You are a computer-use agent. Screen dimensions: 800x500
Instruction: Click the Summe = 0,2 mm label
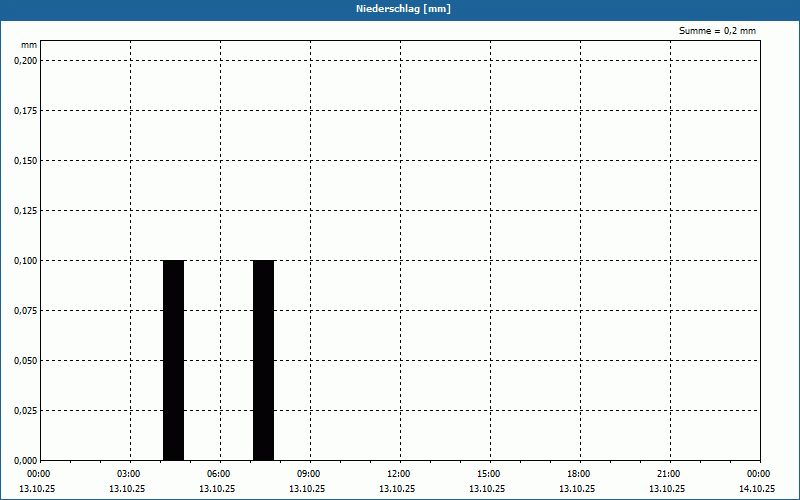point(717,31)
